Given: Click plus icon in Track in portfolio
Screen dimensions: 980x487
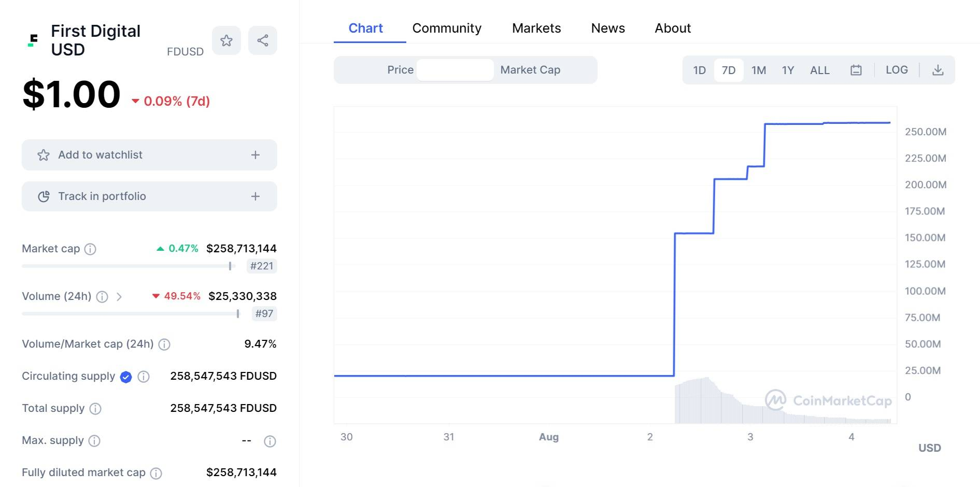Looking at the screenshot, I should click(x=255, y=196).
